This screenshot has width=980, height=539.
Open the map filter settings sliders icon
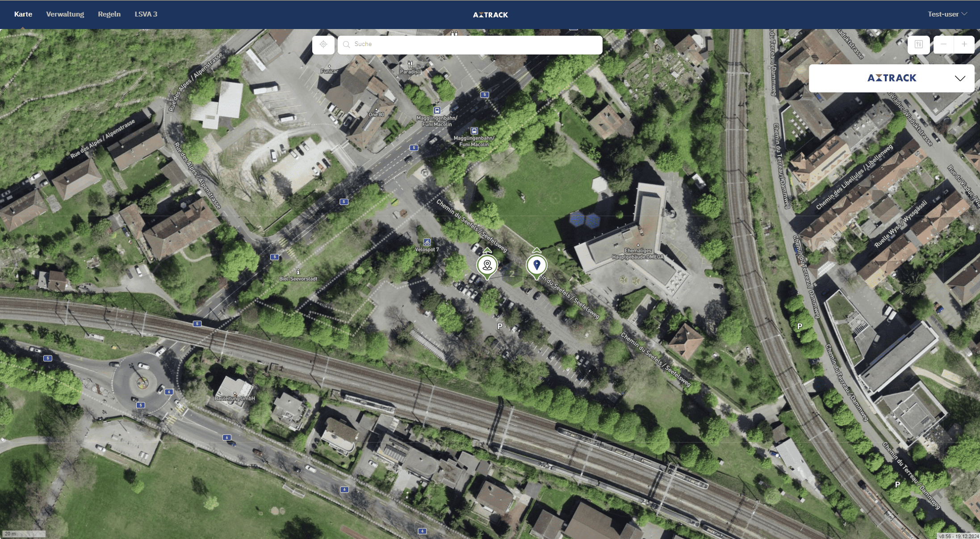919,45
